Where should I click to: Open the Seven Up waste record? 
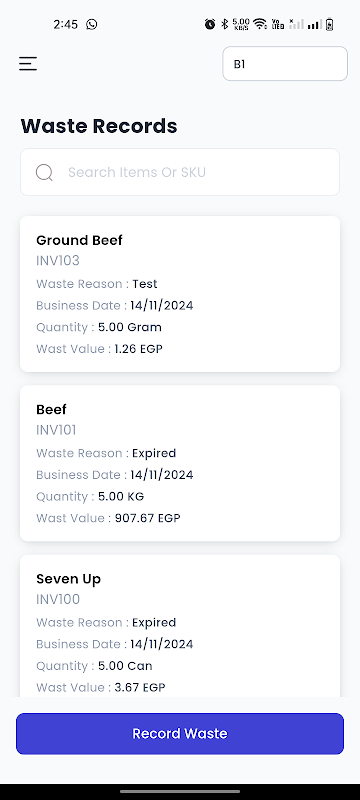point(180,626)
